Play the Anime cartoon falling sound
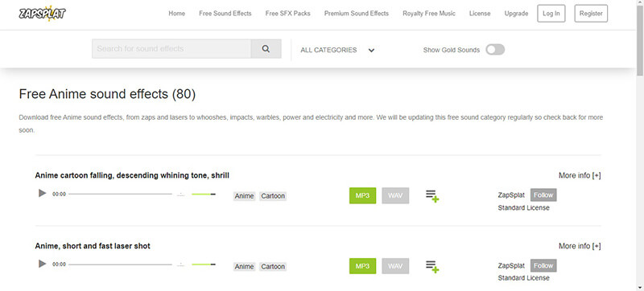 point(43,193)
